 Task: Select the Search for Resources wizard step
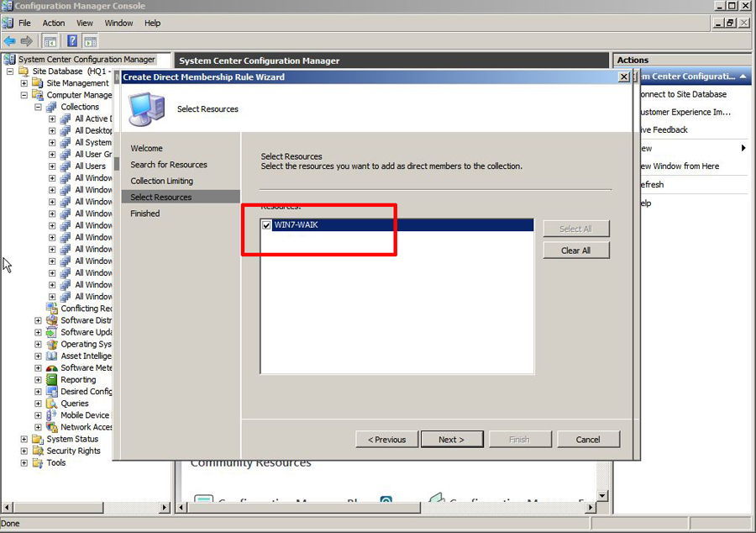169,165
